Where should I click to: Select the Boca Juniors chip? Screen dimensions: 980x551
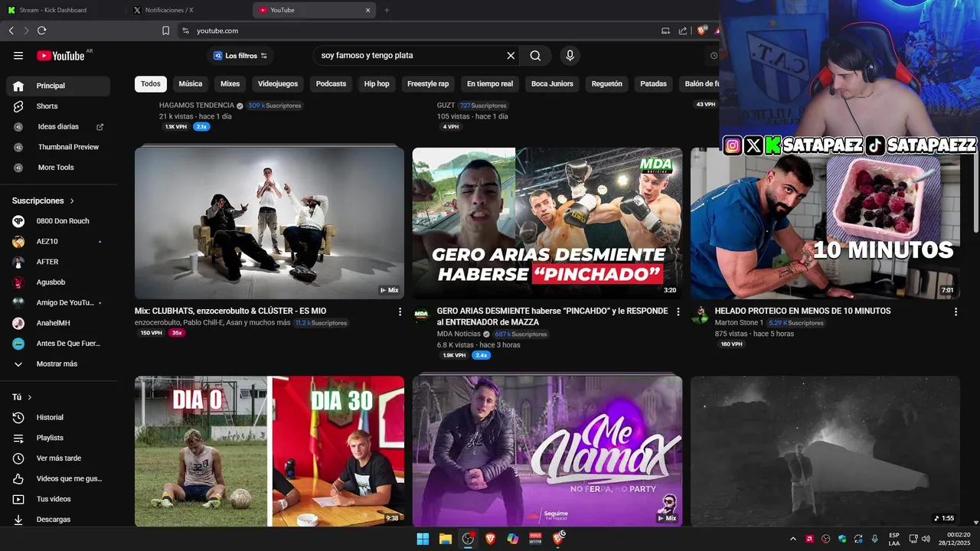click(552, 83)
